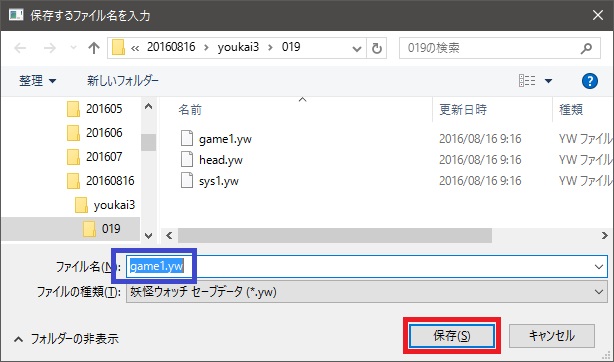Select the sys1.yw file
Viewport: 614px width, 362px height.
click(x=219, y=181)
